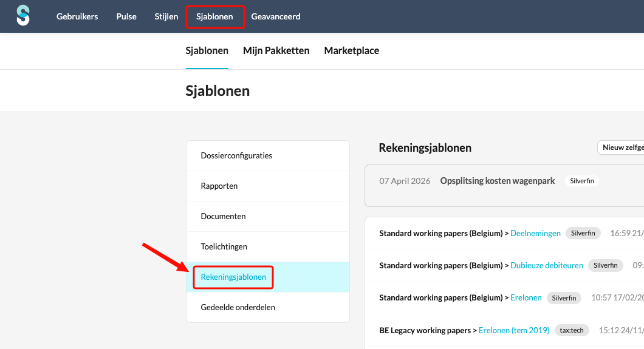Go to Stijlen in top navigation
The width and height of the screenshot is (644, 349).
166,16
